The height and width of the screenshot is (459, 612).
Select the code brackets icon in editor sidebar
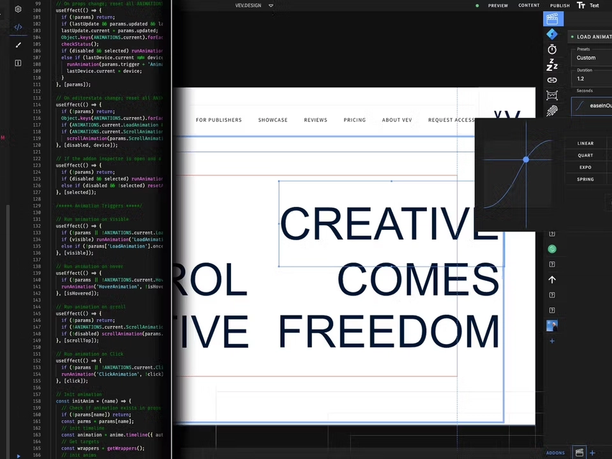18,27
